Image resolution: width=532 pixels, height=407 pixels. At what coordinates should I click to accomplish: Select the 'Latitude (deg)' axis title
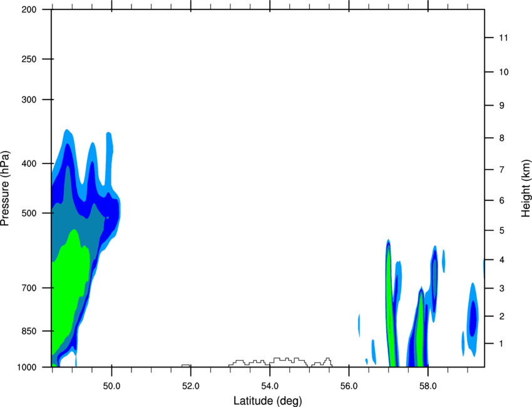[x=268, y=401]
